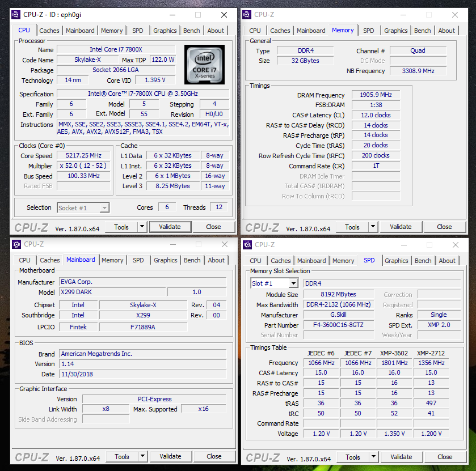Click the DRAM Frequency value 1905.9 MHz
Image resolution: width=476 pixels, height=471 pixels.
click(376, 95)
